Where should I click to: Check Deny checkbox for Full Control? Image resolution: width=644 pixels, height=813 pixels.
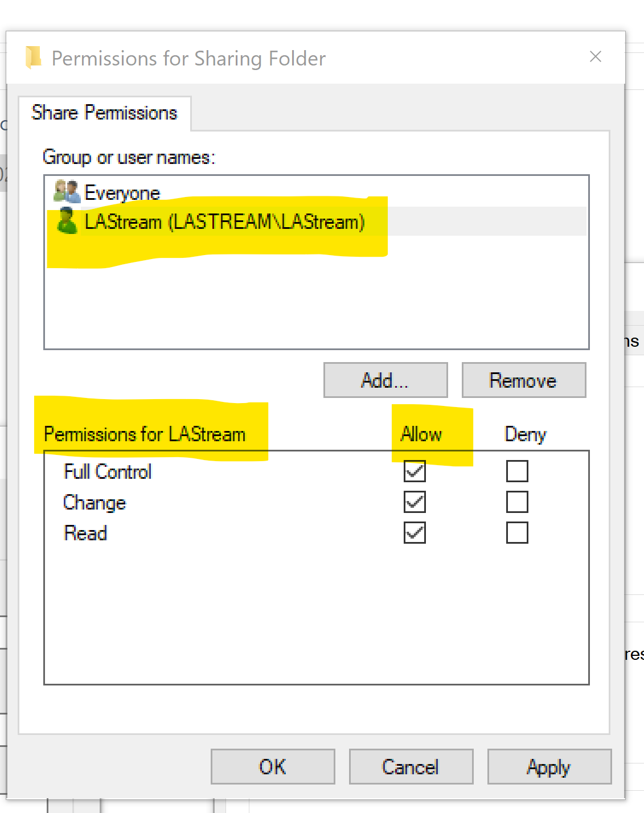coord(517,471)
